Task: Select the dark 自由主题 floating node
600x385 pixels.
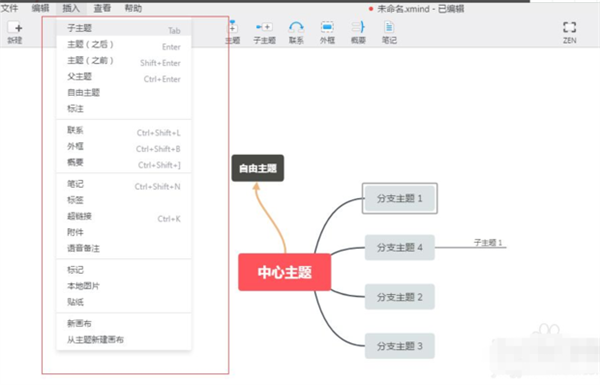Action: point(258,168)
